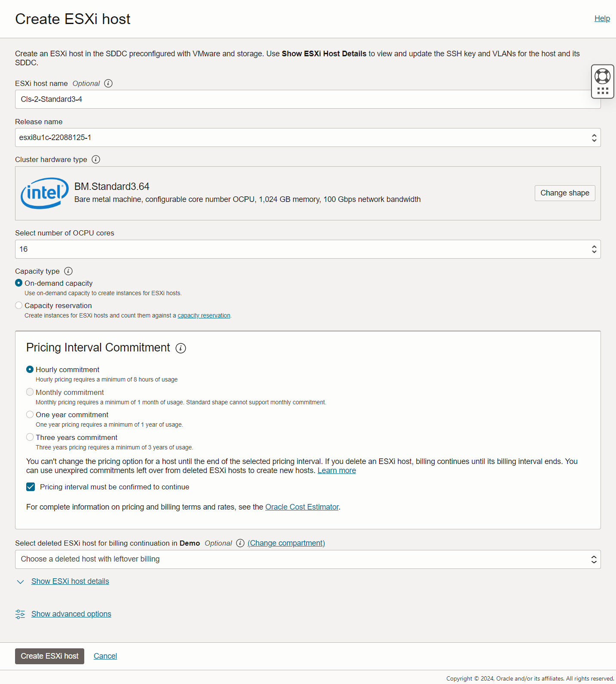
Task: Click the Cluster hardware type info icon
Action: click(96, 159)
